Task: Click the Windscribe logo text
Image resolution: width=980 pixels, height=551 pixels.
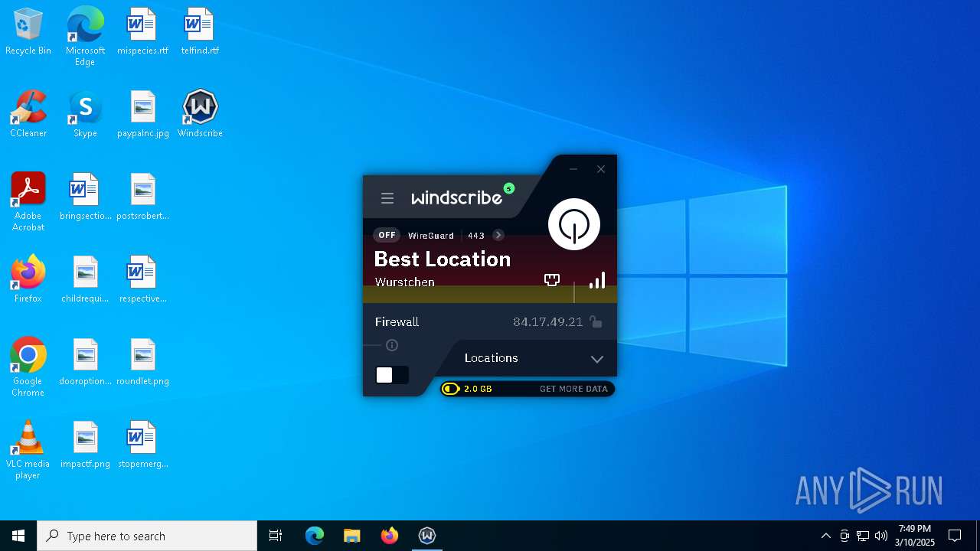Action: (x=456, y=197)
